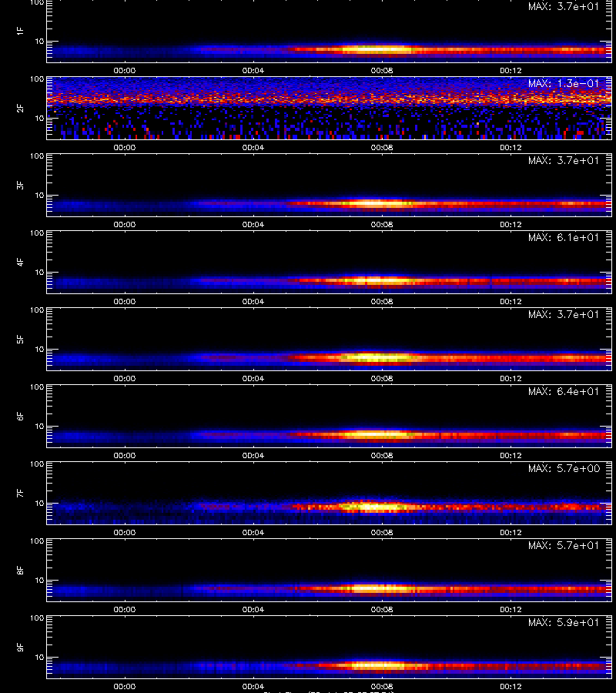Click the 4F panel axis label

pos(20,262)
